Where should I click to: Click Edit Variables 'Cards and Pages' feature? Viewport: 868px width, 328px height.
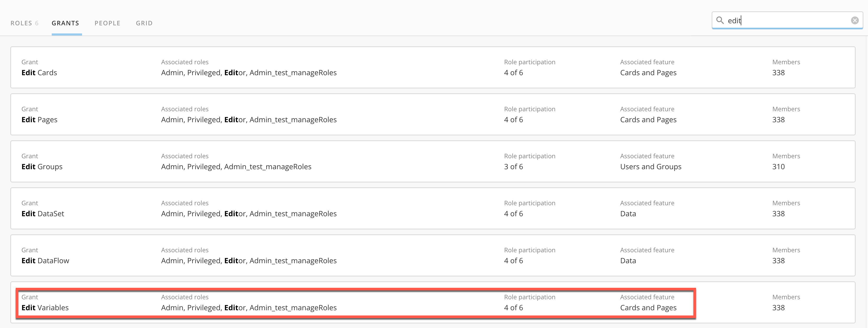tap(648, 307)
